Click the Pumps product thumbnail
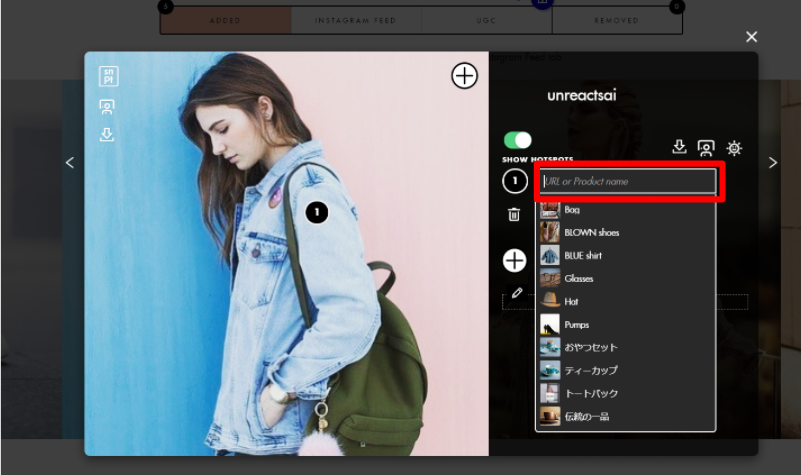The width and height of the screenshot is (801, 475). click(x=550, y=324)
